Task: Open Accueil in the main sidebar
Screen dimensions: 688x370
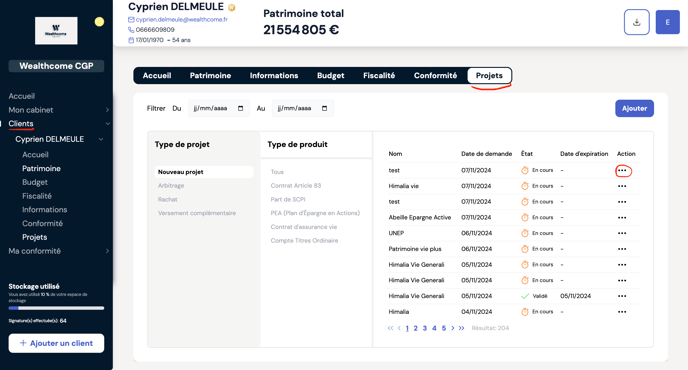Action: (22, 96)
